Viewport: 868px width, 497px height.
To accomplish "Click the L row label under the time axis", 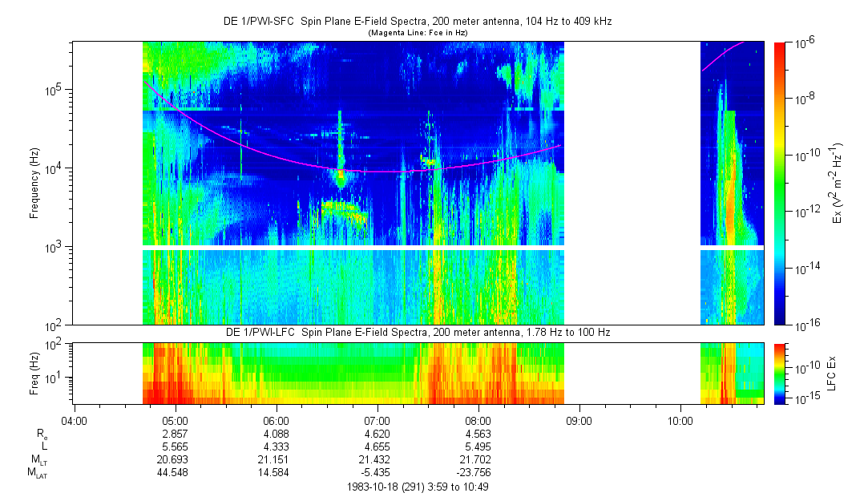I will tap(45, 446).
